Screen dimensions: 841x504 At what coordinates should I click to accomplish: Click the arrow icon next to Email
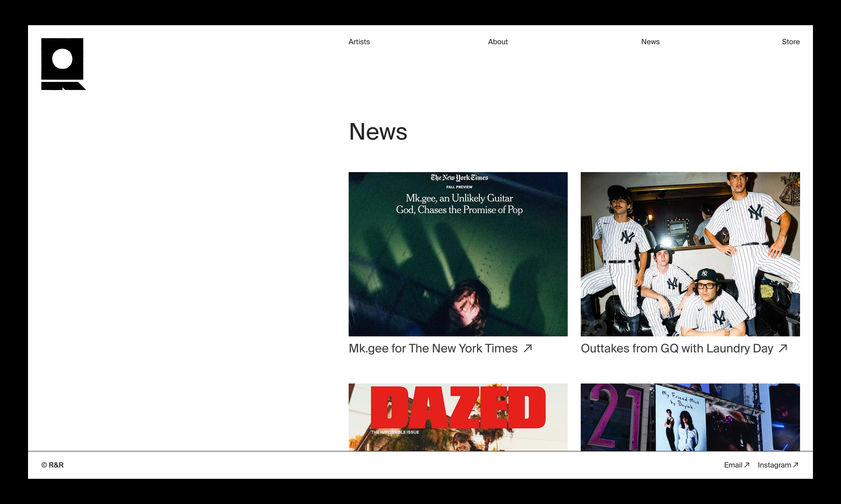(747, 465)
